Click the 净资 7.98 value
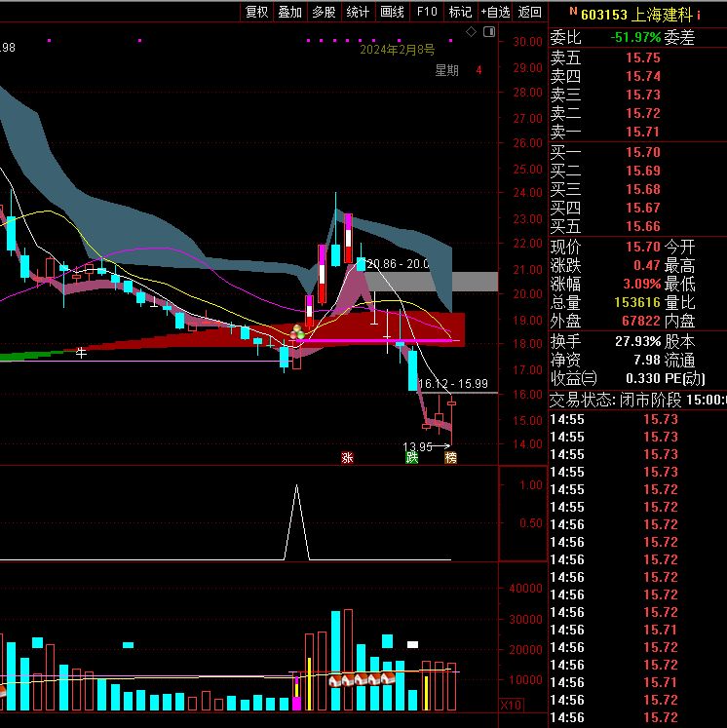727x728 pixels. click(647, 360)
